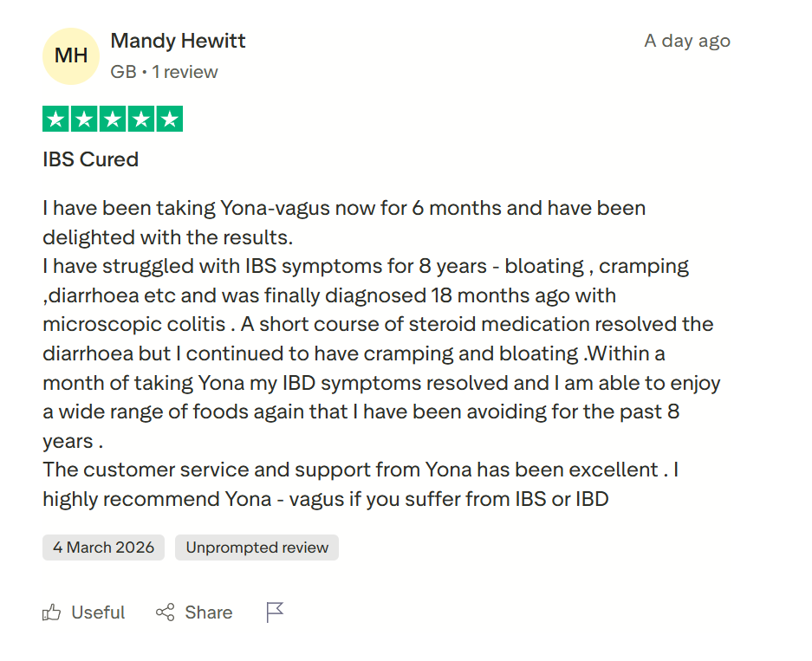Click the second green rating star

pyautogui.click(x=84, y=120)
